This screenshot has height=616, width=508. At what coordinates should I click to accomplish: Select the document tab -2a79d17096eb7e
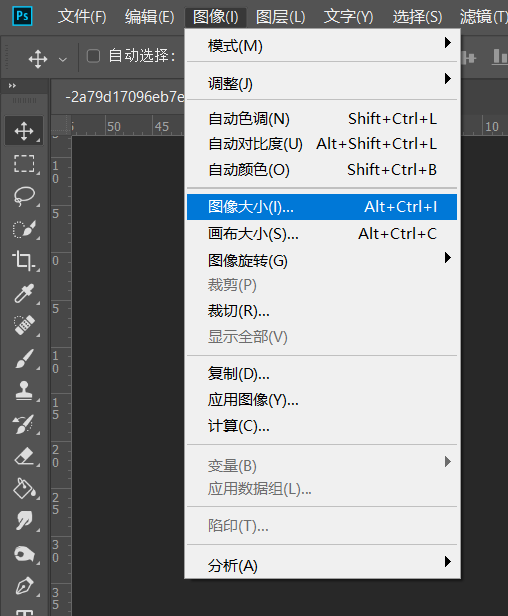pyautogui.click(x=125, y=97)
